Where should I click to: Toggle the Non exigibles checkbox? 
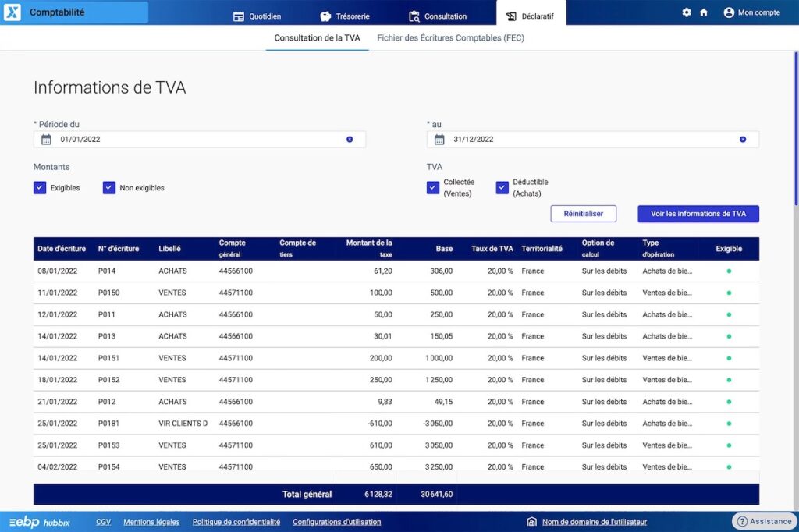[x=108, y=187]
